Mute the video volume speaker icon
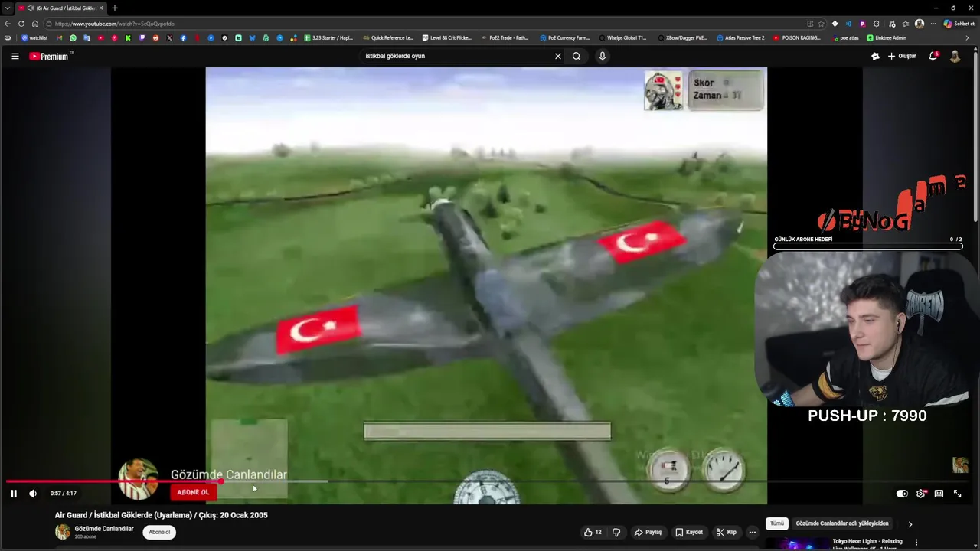Viewport: 980px width, 551px height. 32,494
